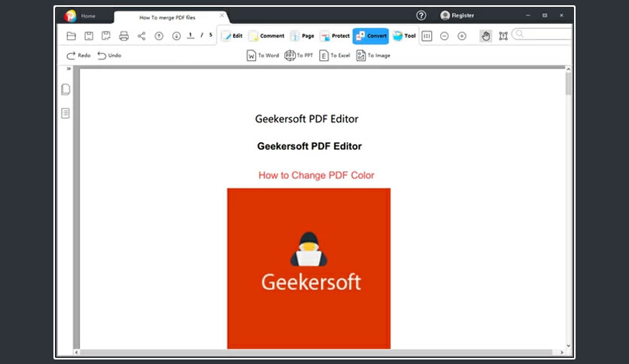Open the Tool tab

coord(404,35)
